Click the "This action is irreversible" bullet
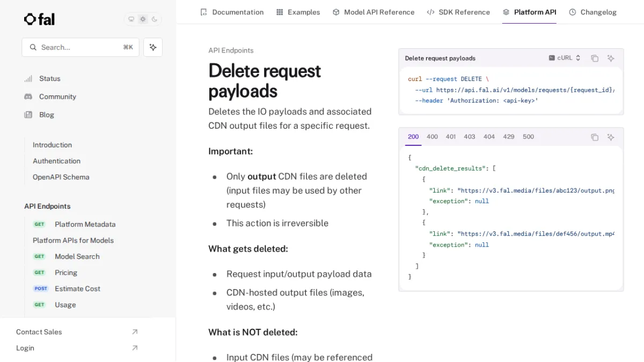 [x=277, y=223]
